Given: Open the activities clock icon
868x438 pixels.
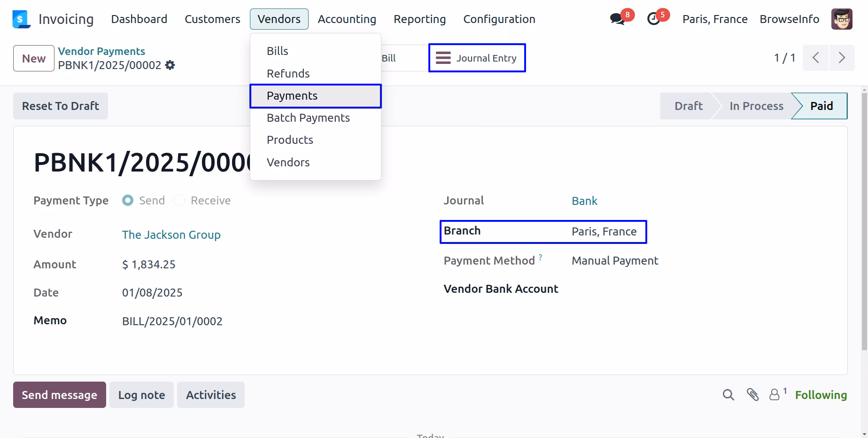Looking at the screenshot, I should 653,19.
